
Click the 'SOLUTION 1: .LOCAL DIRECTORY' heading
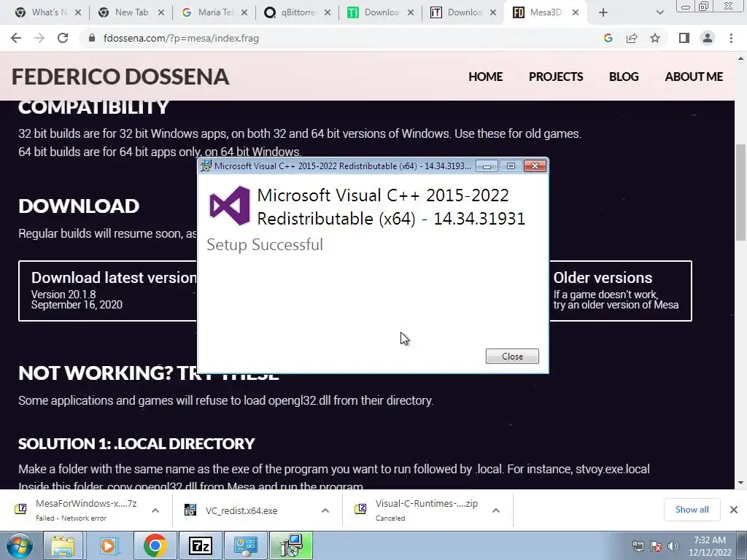click(x=136, y=443)
